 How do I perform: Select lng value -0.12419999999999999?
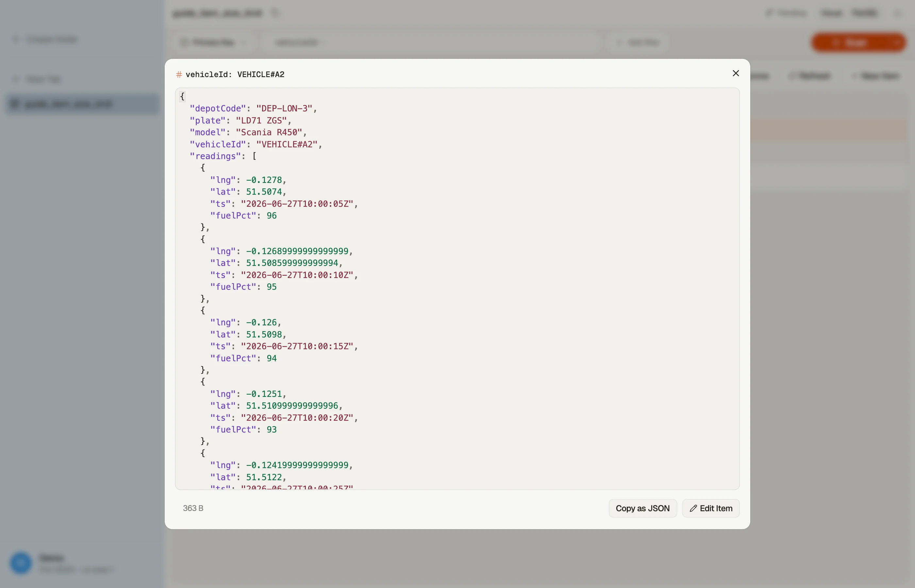click(x=297, y=465)
